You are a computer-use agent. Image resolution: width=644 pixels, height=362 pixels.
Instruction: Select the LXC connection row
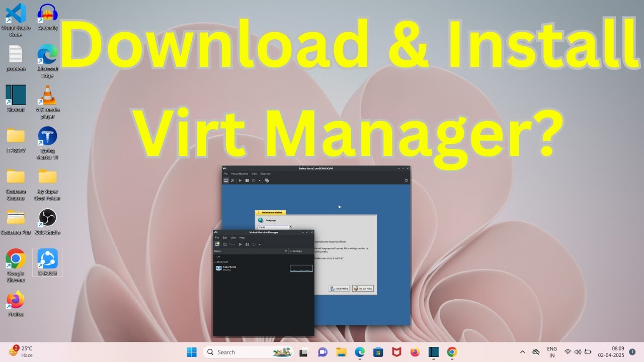264,256
